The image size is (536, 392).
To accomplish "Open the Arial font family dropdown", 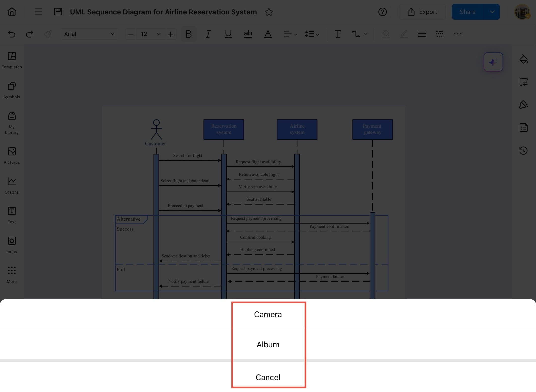I will [x=89, y=34].
